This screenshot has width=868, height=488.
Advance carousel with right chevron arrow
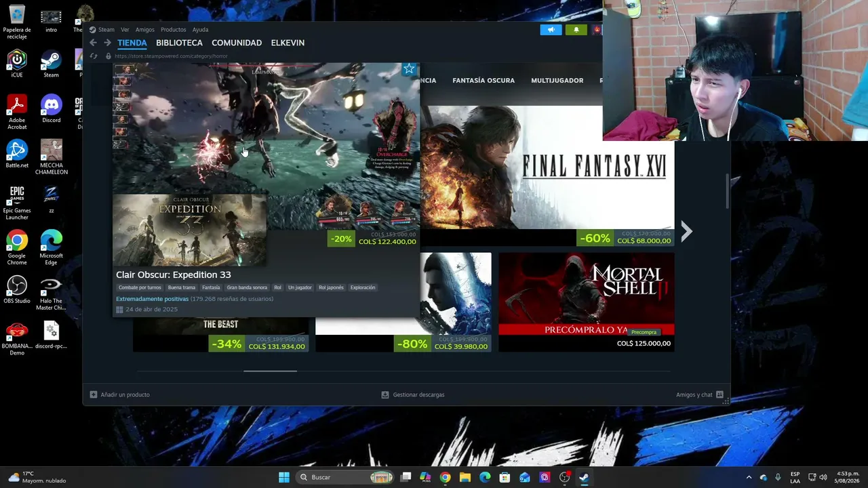coord(686,232)
